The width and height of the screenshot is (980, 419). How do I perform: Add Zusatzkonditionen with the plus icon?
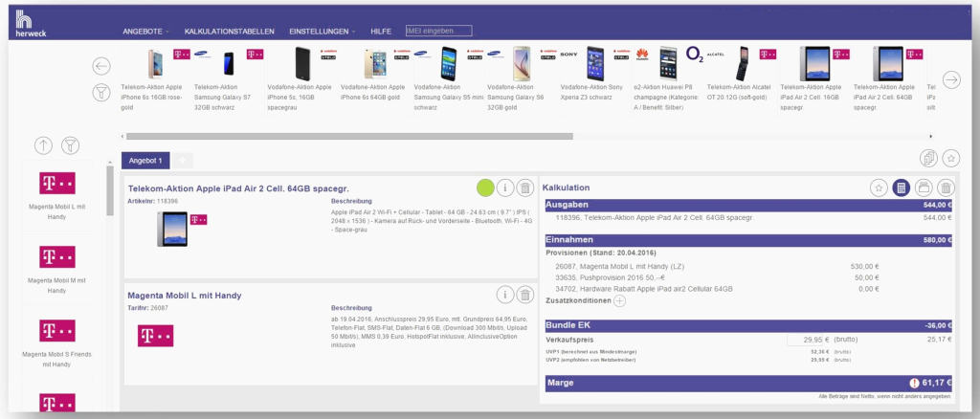click(x=619, y=301)
